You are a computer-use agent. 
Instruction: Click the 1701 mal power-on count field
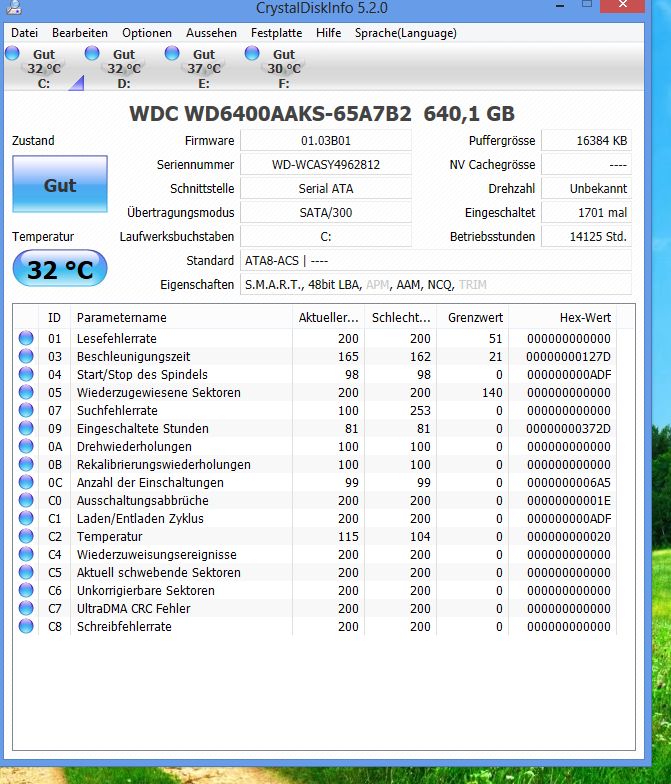586,212
